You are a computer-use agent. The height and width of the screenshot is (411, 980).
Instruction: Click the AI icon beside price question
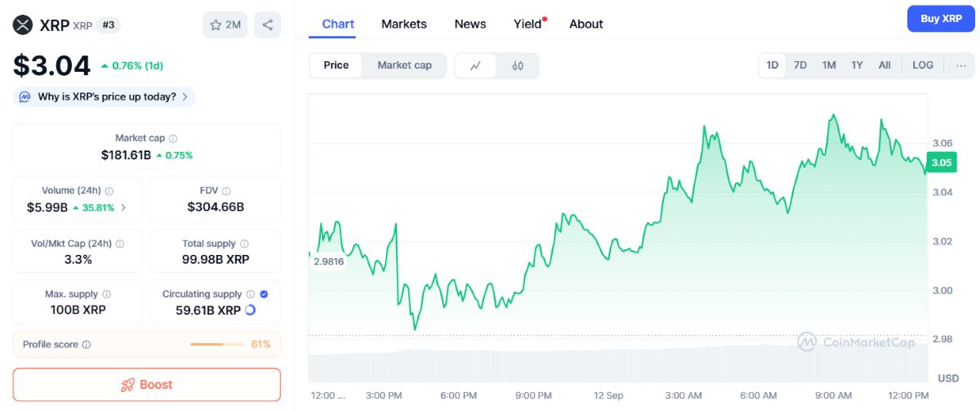pyautogui.click(x=25, y=96)
